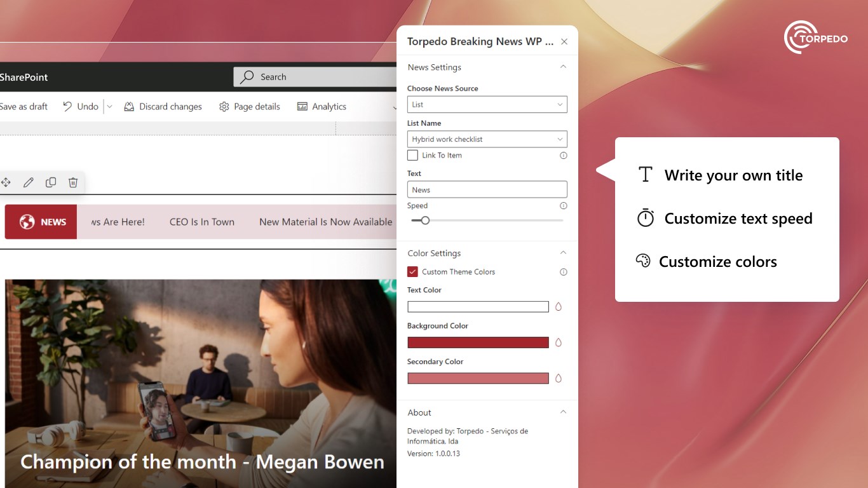
Task: Close the Torpedo Breaking News property pane
Action: pyautogui.click(x=564, y=42)
